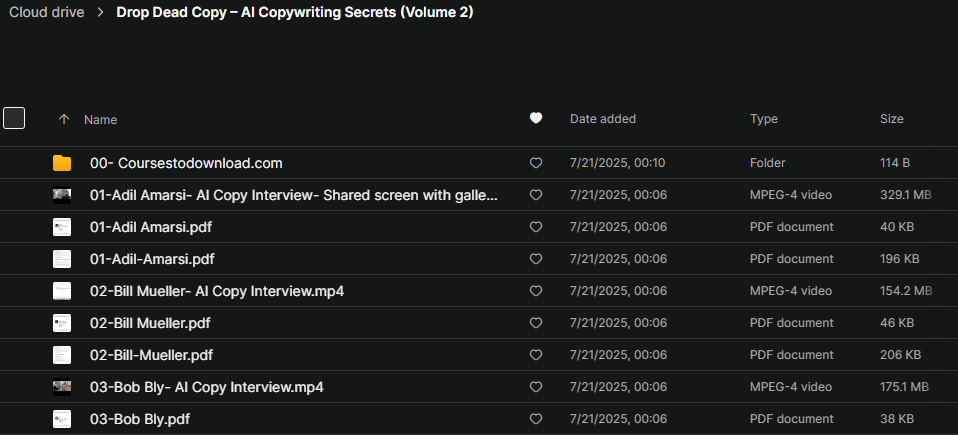The width and height of the screenshot is (958, 435).
Task: Click PDF icon of 01-Adil-Amarsi.pdf
Action: coord(62,259)
